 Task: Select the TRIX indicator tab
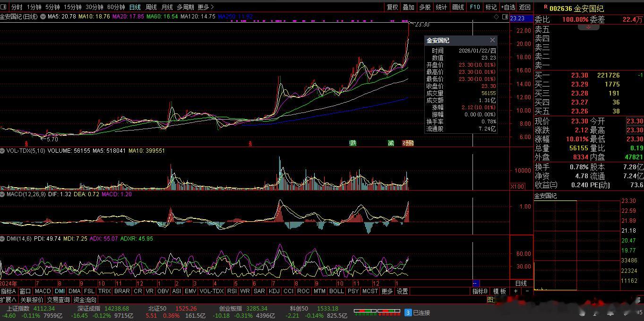tap(104, 291)
